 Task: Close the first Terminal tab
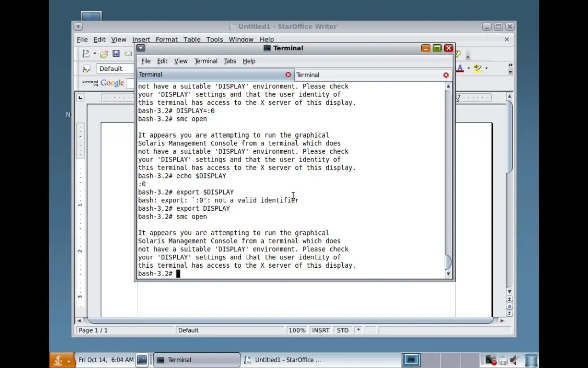pyautogui.click(x=288, y=75)
